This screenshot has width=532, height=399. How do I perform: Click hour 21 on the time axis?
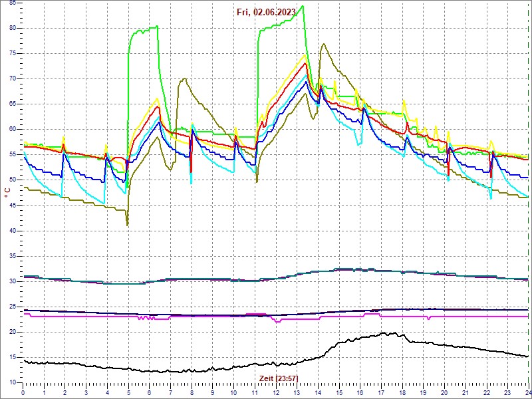coord(465,392)
